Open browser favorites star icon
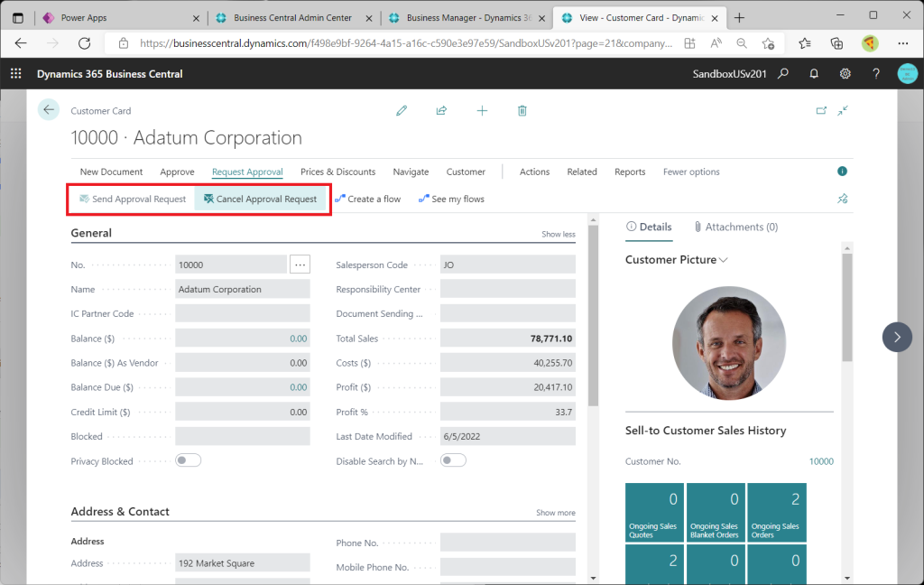The width and height of the screenshot is (924, 585). [805, 43]
